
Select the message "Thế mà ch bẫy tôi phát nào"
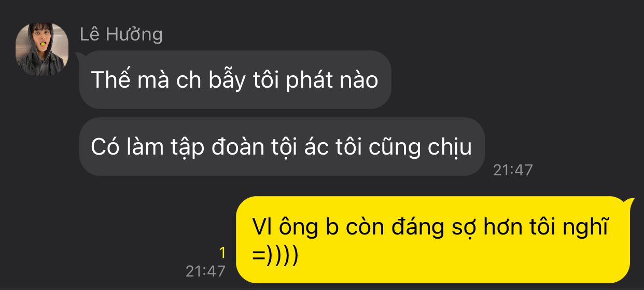pyautogui.click(x=235, y=79)
